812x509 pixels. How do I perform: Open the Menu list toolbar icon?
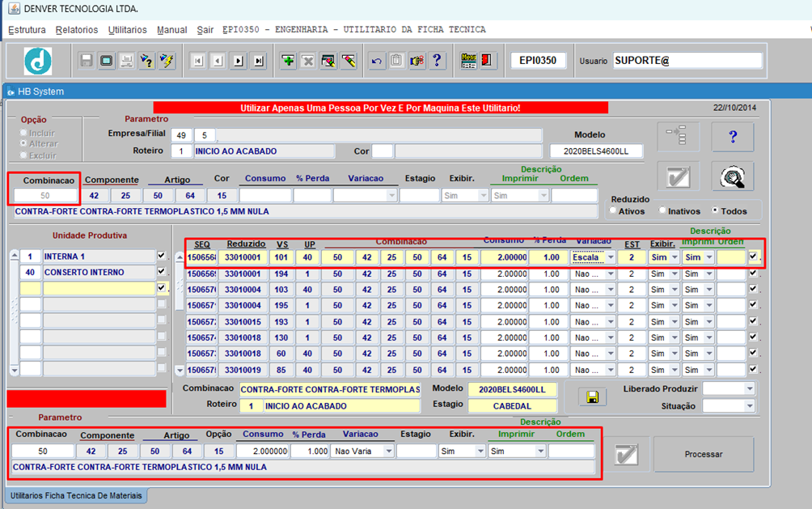click(x=468, y=61)
